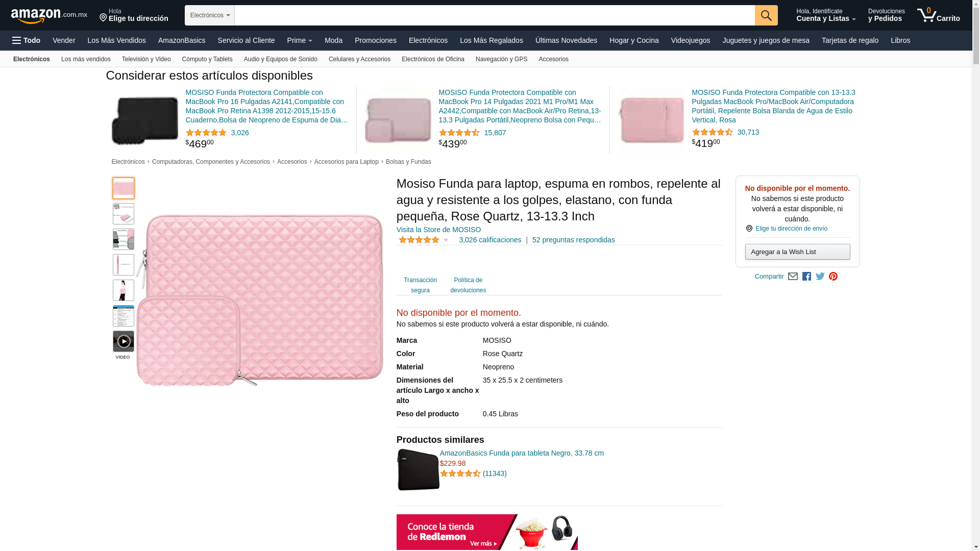
Task: Open the shopping cart icon
Action: (938, 15)
